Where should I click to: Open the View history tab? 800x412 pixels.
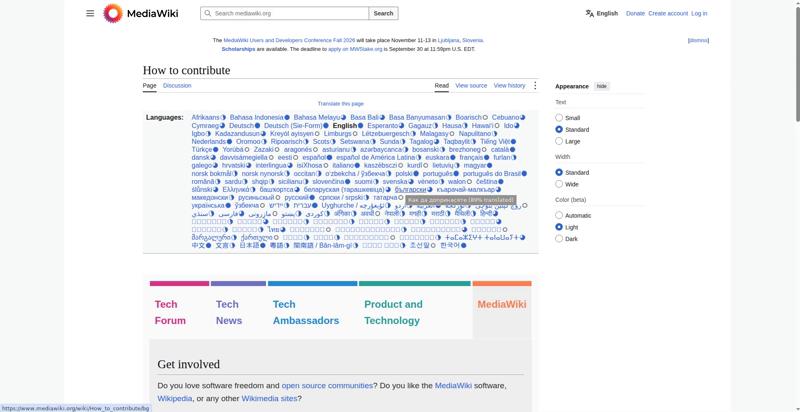click(509, 86)
